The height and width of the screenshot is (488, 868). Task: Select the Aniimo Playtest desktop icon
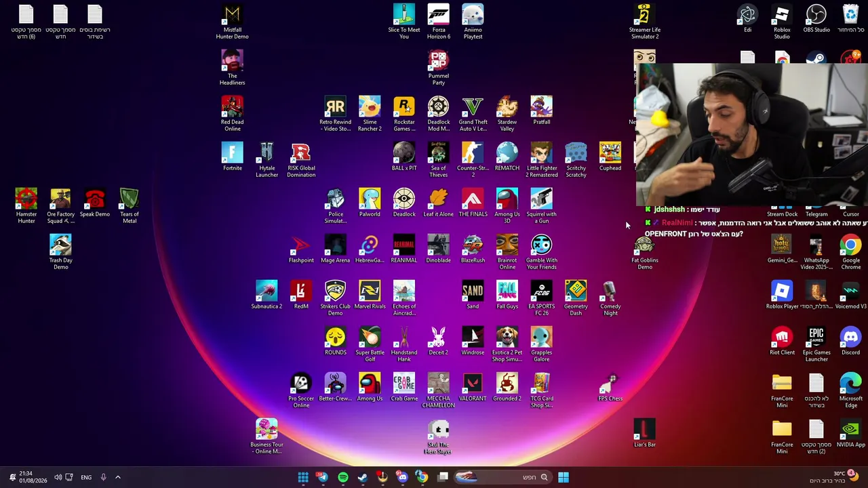(x=473, y=22)
